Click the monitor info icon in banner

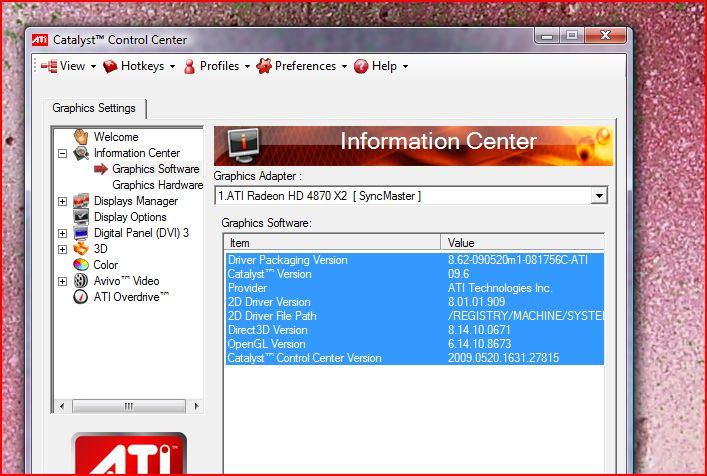(x=243, y=145)
